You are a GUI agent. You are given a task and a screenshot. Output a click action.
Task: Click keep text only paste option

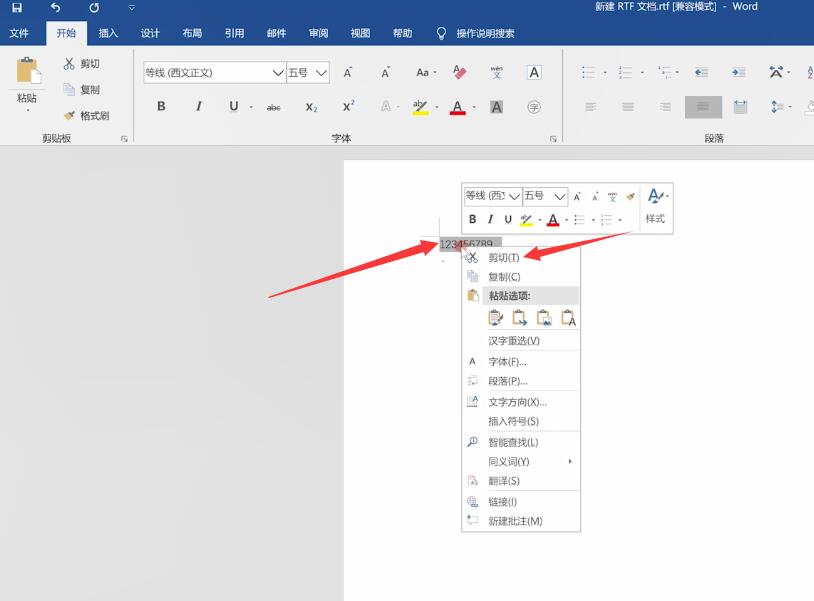click(568, 317)
